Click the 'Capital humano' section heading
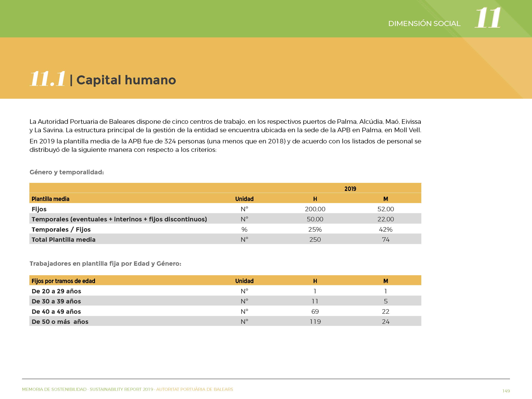 click(x=126, y=80)
